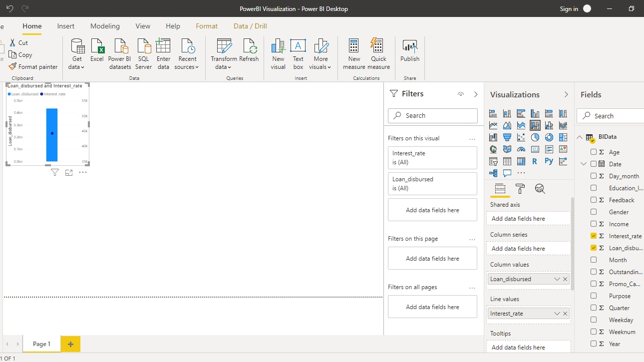Switch to the Modeling ribbon tab

[x=105, y=26]
